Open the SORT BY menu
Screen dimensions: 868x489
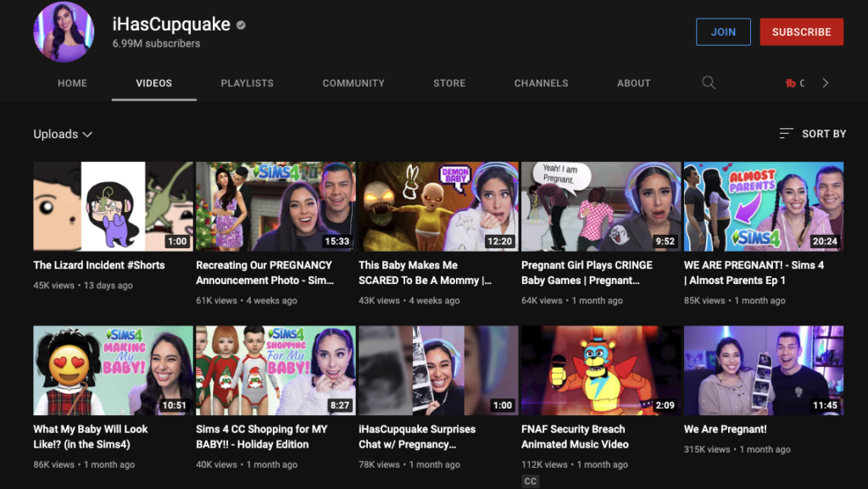click(x=813, y=133)
